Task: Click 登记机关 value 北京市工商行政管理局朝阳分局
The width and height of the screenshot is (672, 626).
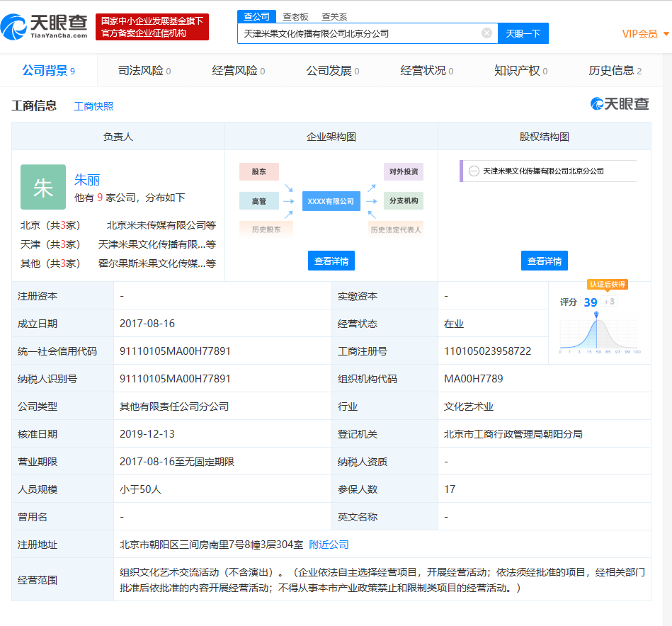Action: tap(513, 433)
